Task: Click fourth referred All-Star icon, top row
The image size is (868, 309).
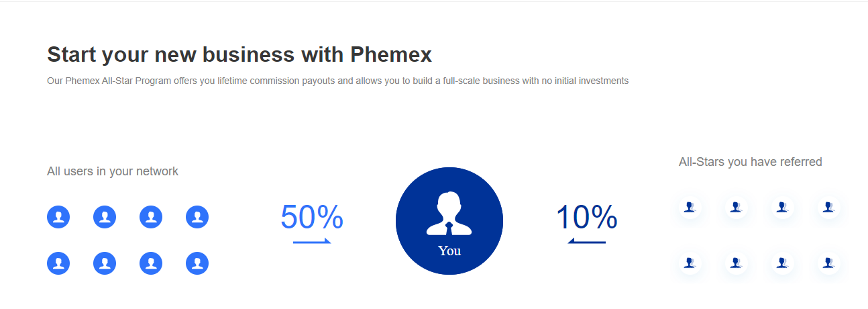Action: 828,208
